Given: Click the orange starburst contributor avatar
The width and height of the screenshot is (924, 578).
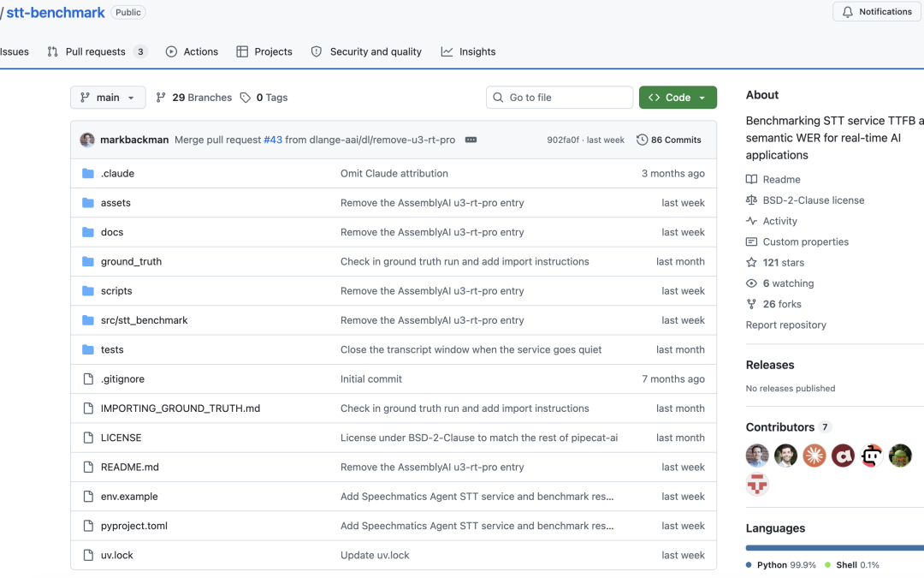Looking at the screenshot, I should [814, 456].
